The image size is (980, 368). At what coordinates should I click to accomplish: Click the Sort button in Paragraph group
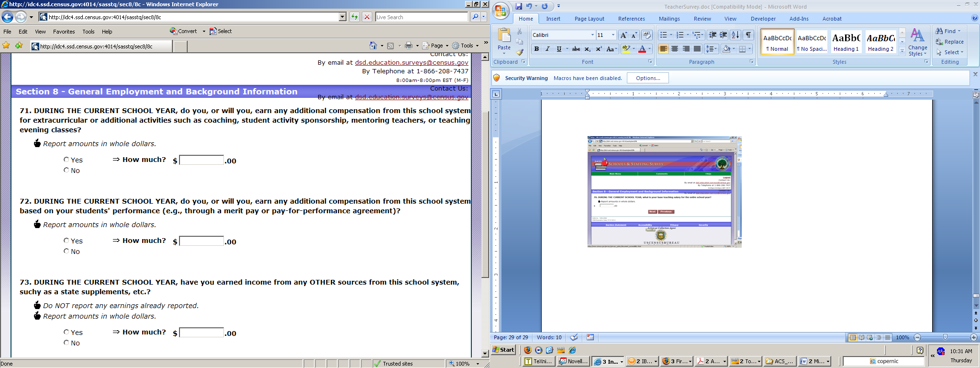[x=735, y=35]
